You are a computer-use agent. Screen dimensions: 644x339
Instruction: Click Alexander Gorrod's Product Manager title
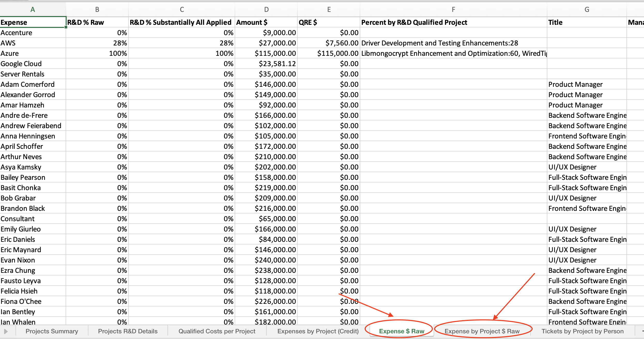[x=587, y=95]
